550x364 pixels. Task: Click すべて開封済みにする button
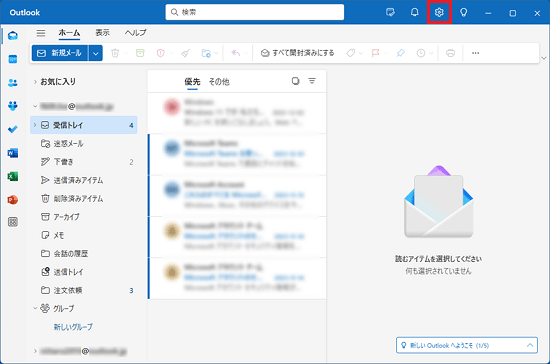pyautogui.click(x=298, y=53)
